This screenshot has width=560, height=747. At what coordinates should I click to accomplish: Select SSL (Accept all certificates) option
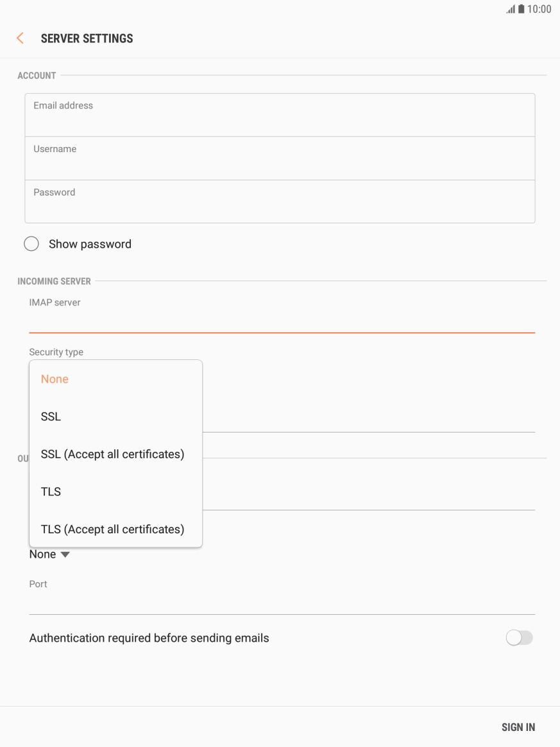pyautogui.click(x=113, y=454)
